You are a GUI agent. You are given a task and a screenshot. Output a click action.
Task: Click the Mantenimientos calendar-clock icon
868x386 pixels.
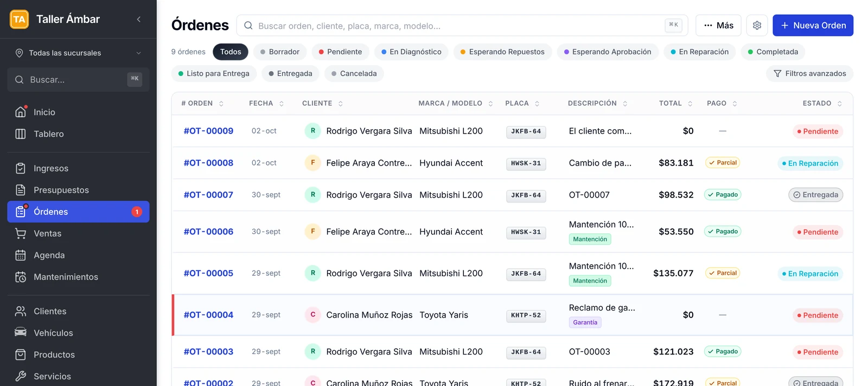(21, 277)
